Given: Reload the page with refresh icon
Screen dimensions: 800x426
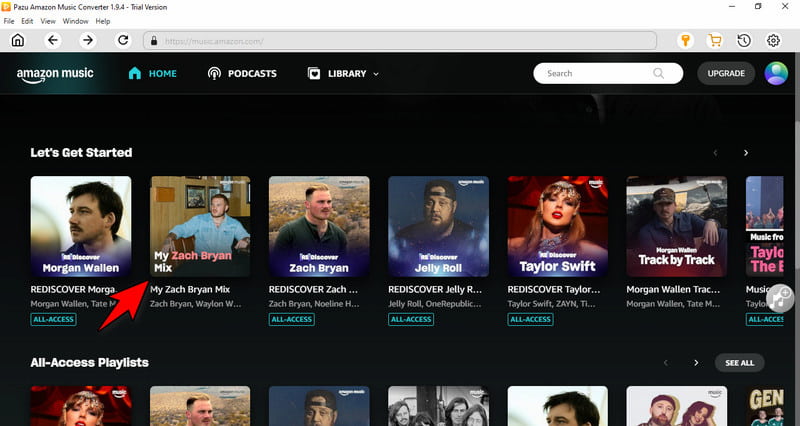Looking at the screenshot, I should pyautogui.click(x=123, y=40).
